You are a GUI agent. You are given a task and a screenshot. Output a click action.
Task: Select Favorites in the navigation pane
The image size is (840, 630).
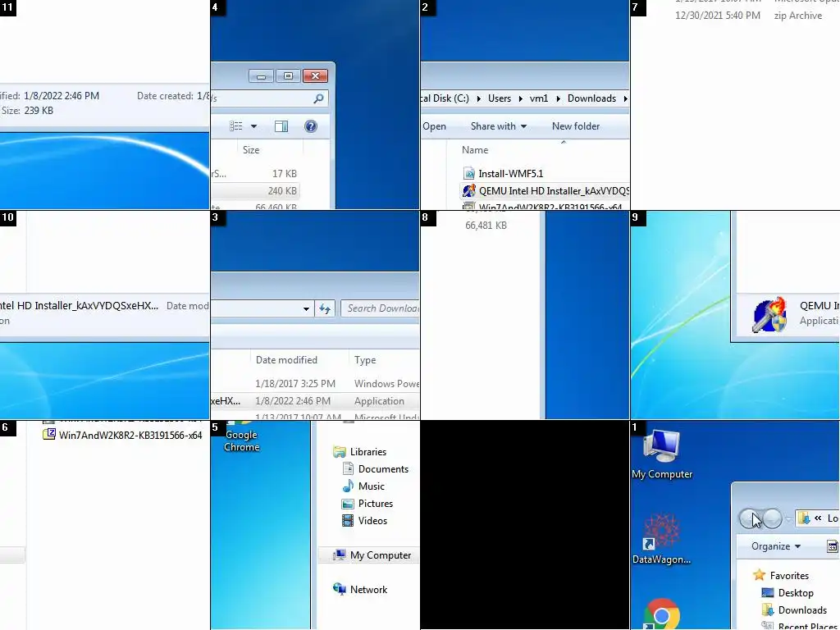[x=781, y=575]
